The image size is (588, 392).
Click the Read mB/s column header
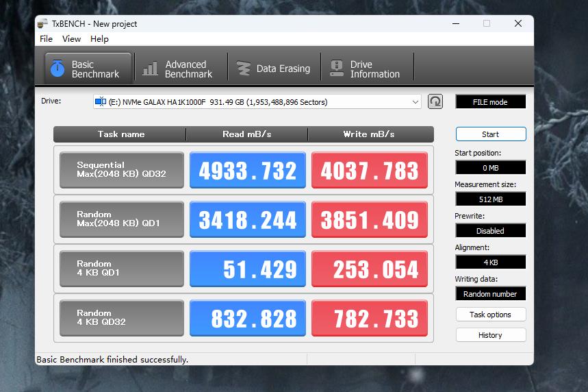pos(246,134)
